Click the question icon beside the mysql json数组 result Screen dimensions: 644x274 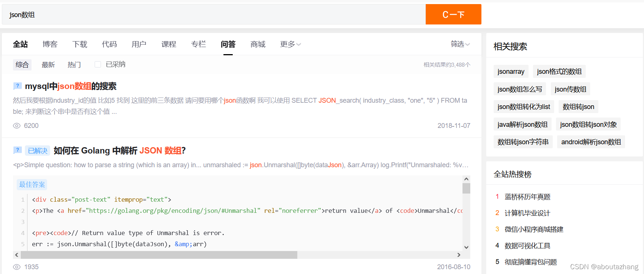(17, 86)
